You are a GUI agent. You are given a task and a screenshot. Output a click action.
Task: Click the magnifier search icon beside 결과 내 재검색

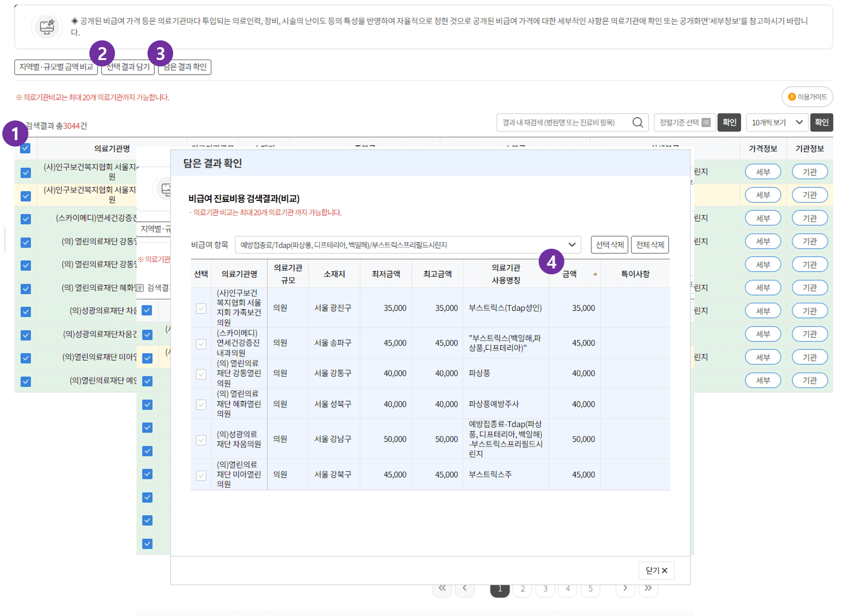[x=638, y=122]
